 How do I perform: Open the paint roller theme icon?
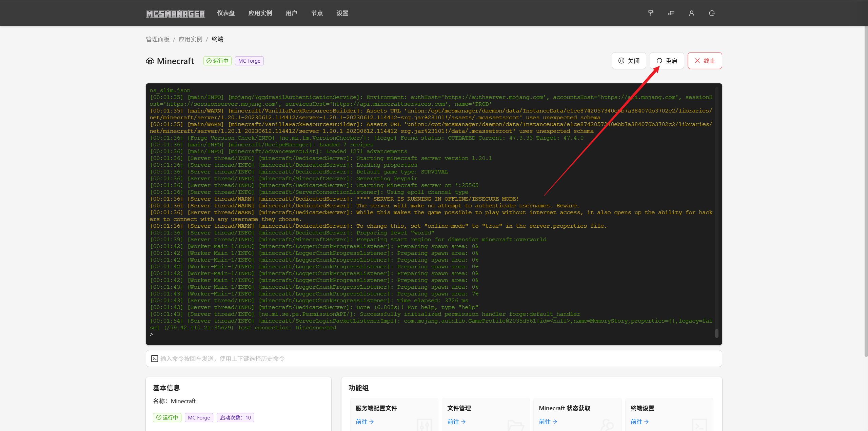tap(651, 13)
